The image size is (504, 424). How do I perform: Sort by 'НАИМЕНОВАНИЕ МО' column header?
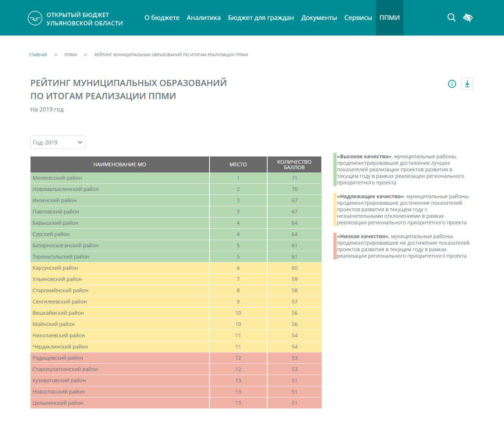pos(120,165)
